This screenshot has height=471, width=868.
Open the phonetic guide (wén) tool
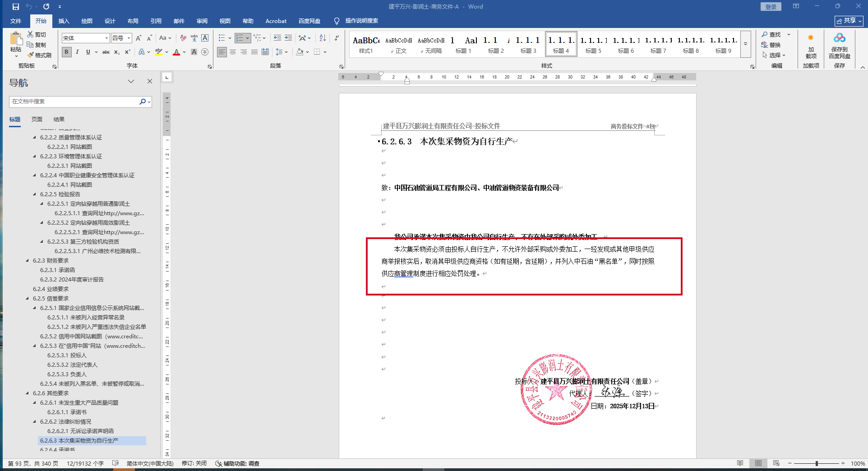coord(194,38)
